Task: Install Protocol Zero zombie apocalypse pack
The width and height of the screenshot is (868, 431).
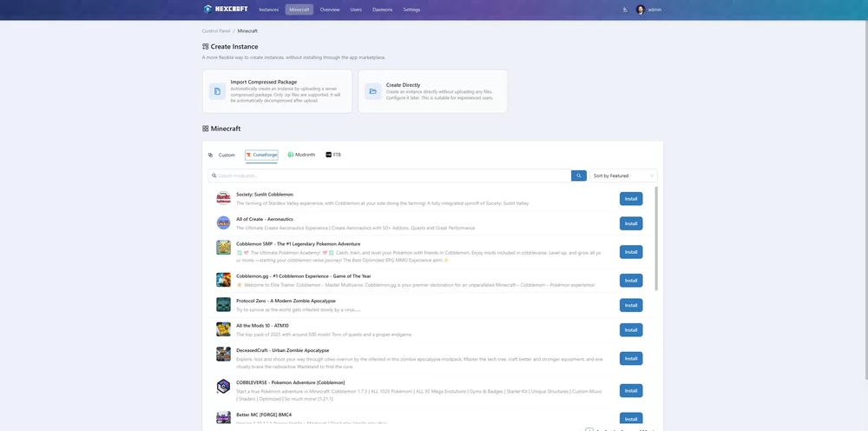Action: click(x=631, y=305)
